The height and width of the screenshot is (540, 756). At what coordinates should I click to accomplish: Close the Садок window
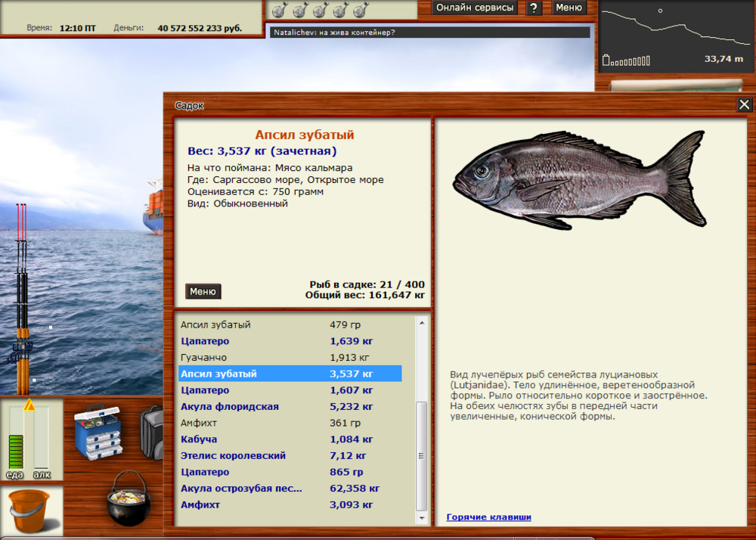point(744,105)
